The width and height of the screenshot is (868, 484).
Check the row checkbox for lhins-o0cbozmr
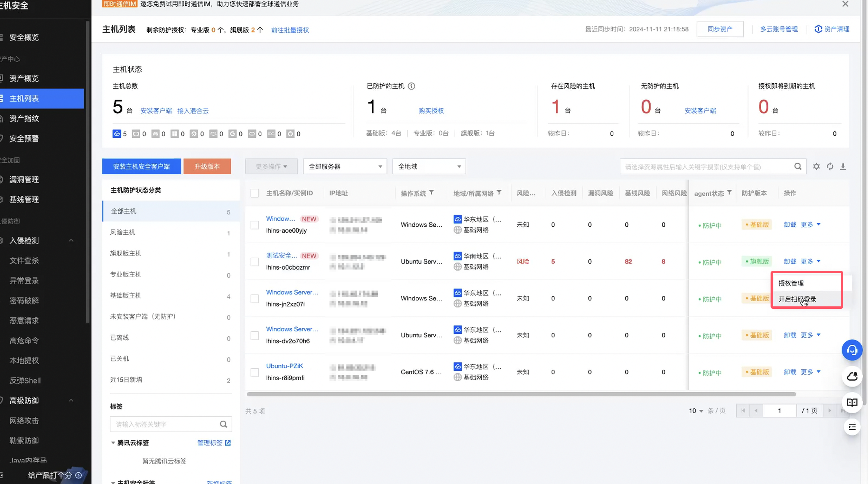[255, 262]
